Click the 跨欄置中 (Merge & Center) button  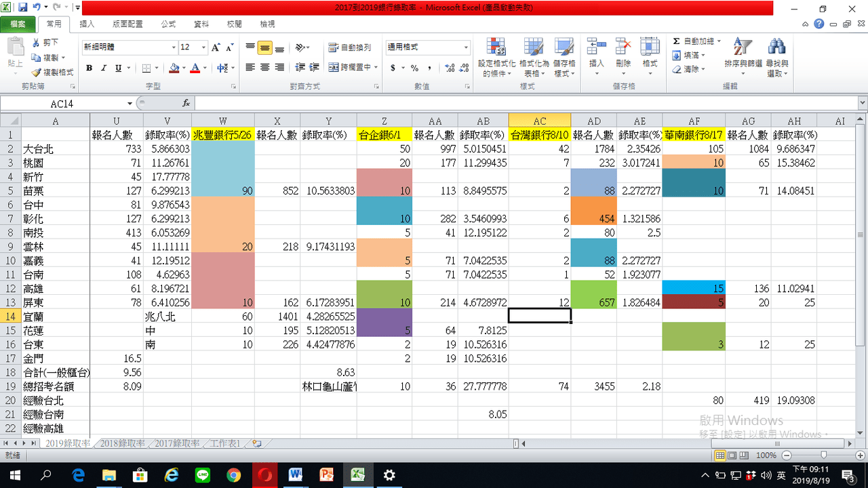point(353,68)
